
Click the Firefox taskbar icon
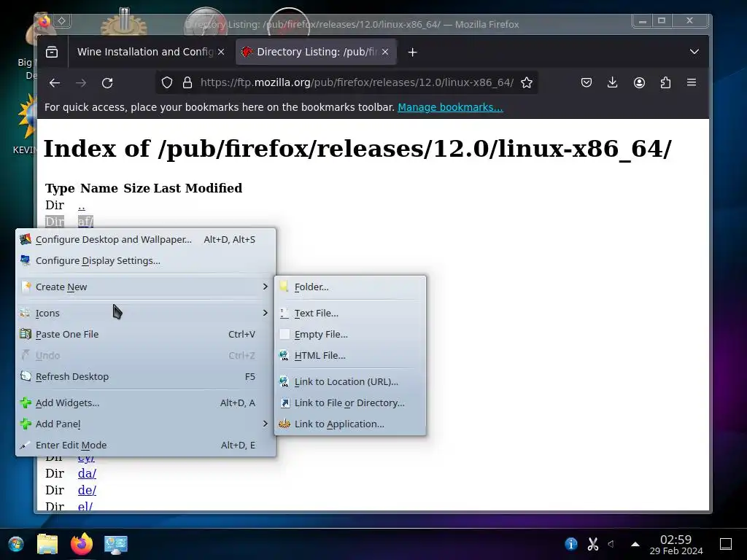[82, 544]
